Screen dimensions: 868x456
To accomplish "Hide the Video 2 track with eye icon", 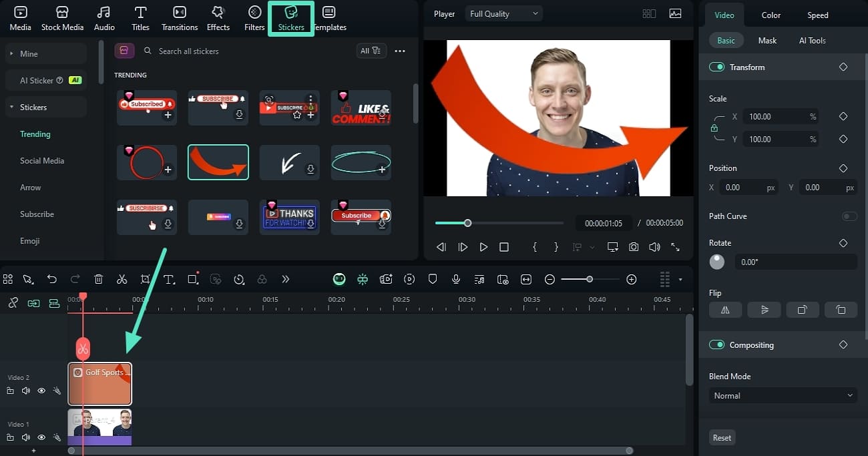I will (x=41, y=391).
